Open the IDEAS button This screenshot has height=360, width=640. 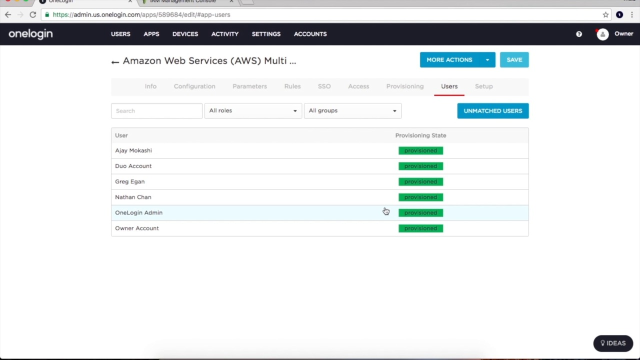(x=613, y=343)
